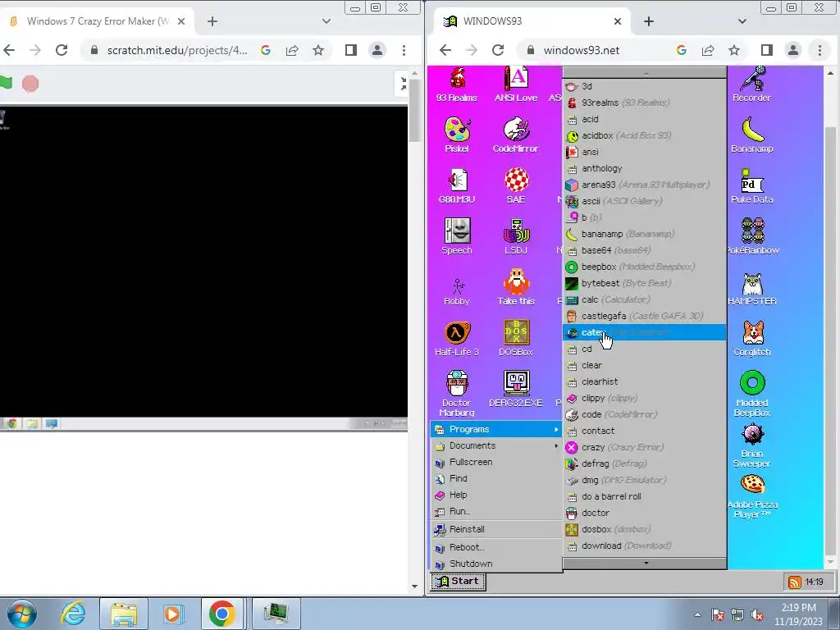The width and height of the screenshot is (840, 630).
Task: Choose Help in the Start menu
Action: (496, 495)
